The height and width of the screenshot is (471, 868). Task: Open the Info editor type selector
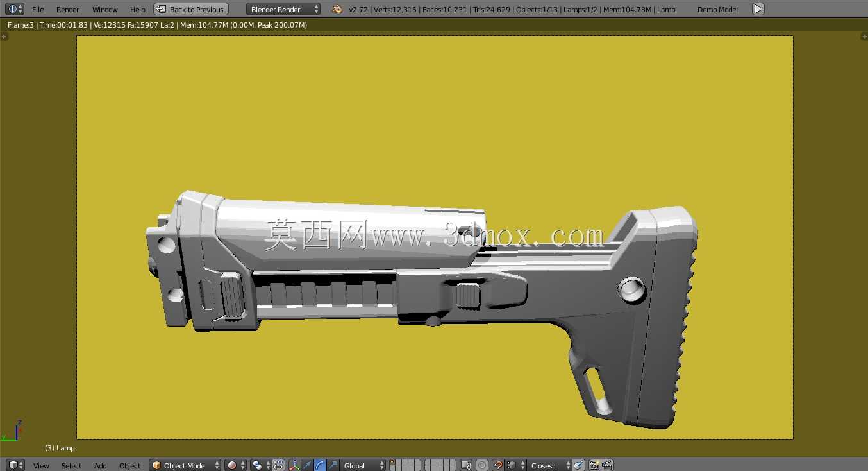click(x=15, y=9)
